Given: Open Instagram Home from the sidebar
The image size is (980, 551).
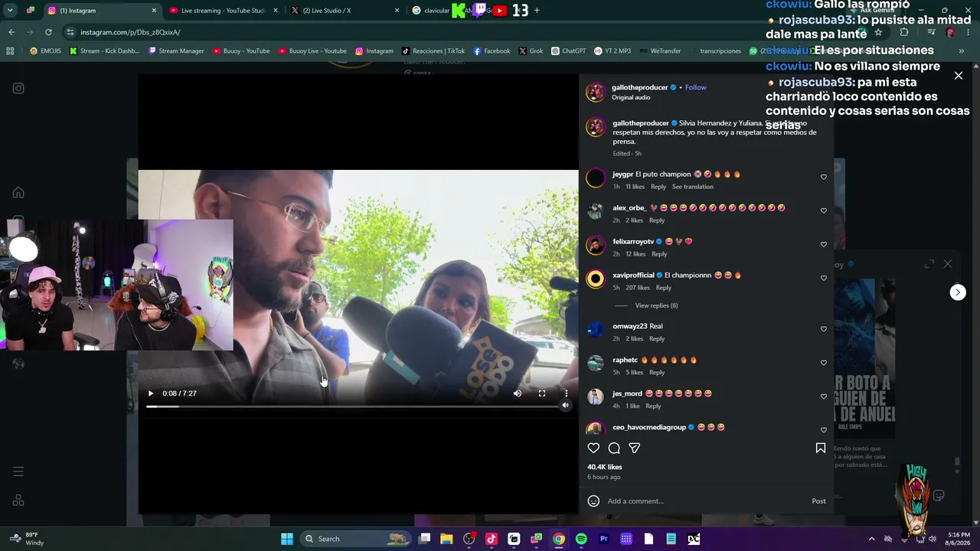Looking at the screenshot, I should coord(18,193).
